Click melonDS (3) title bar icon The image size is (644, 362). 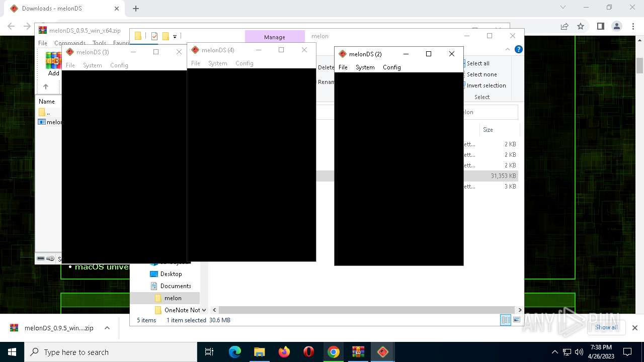coord(70,52)
